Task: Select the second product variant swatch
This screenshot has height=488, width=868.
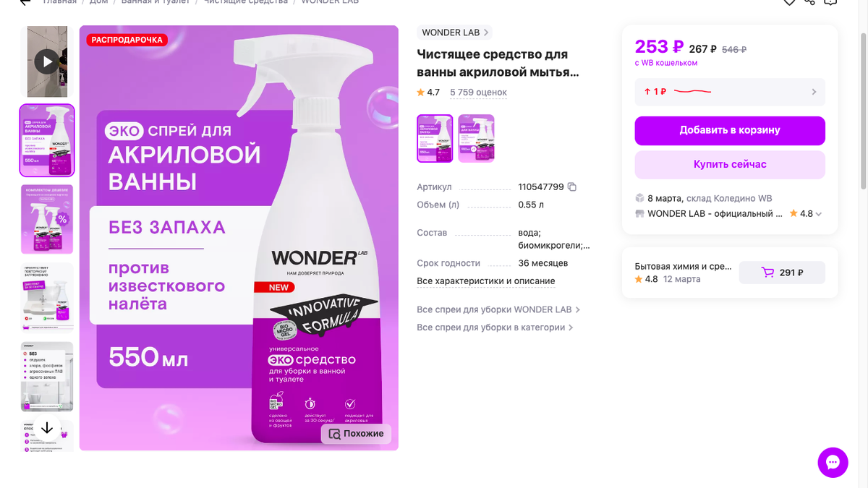Action: pos(477,138)
